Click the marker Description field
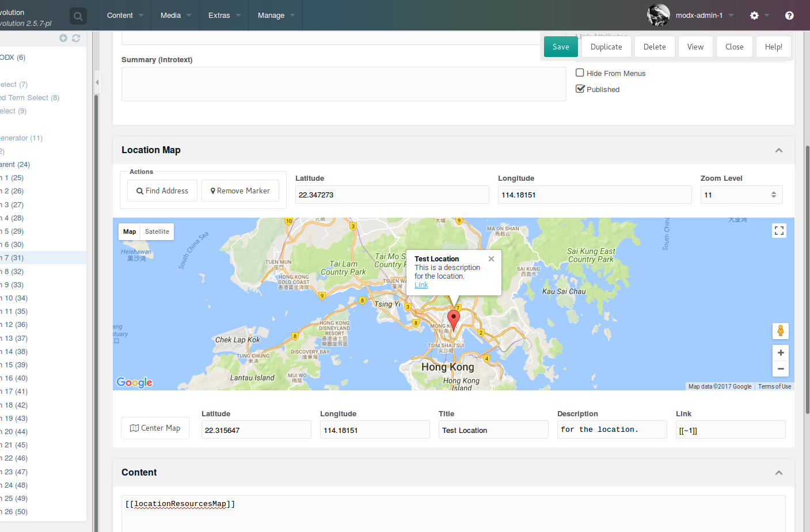This screenshot has height=532, width=810. coord(612,430)
